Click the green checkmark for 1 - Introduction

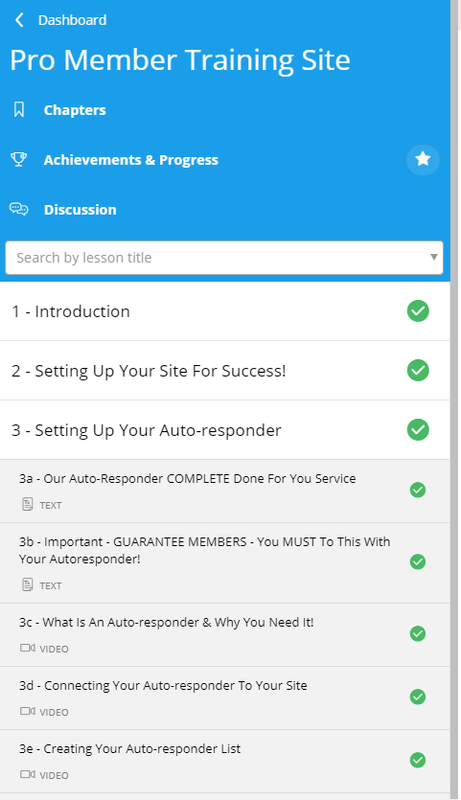(x=418, y=311)
